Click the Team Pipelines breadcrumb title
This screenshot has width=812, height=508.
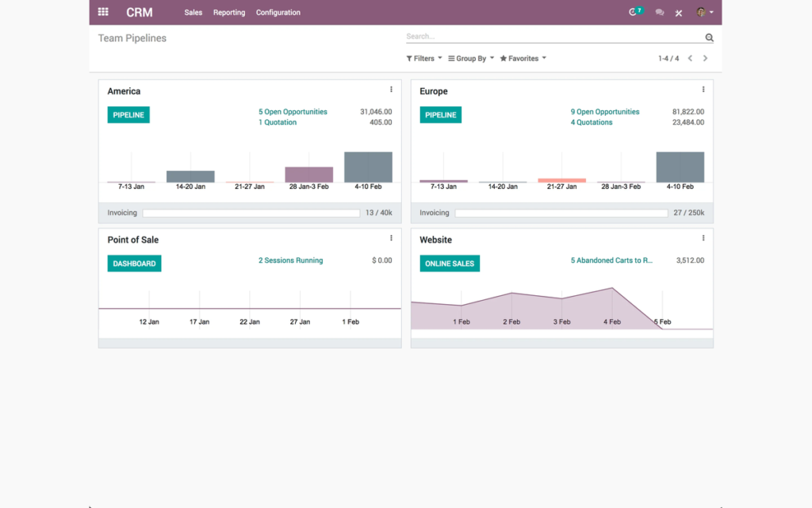132,38
